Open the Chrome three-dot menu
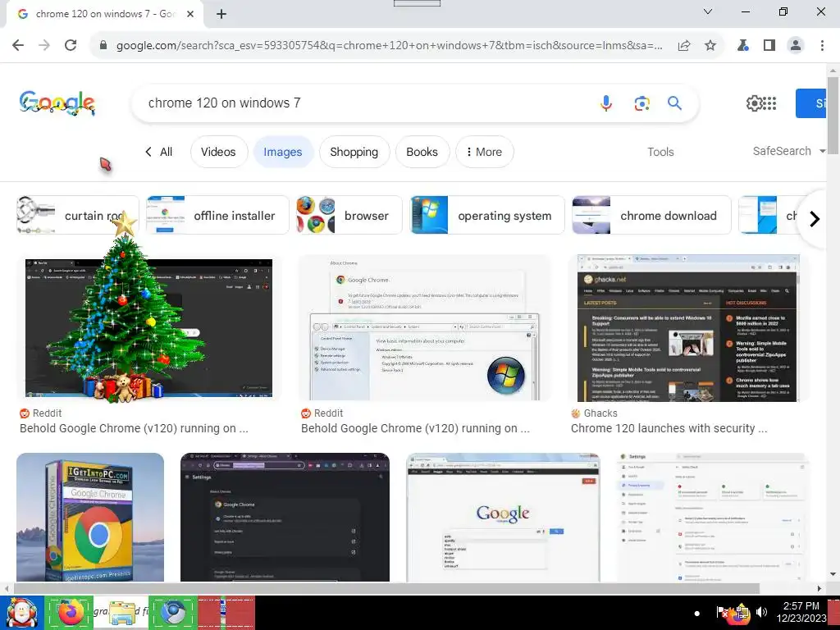 click(x=822, y=46)
